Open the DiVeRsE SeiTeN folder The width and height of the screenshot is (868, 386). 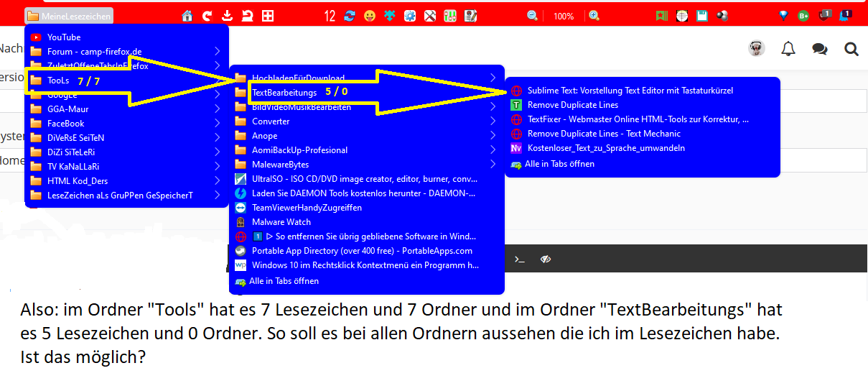[127, 138]
